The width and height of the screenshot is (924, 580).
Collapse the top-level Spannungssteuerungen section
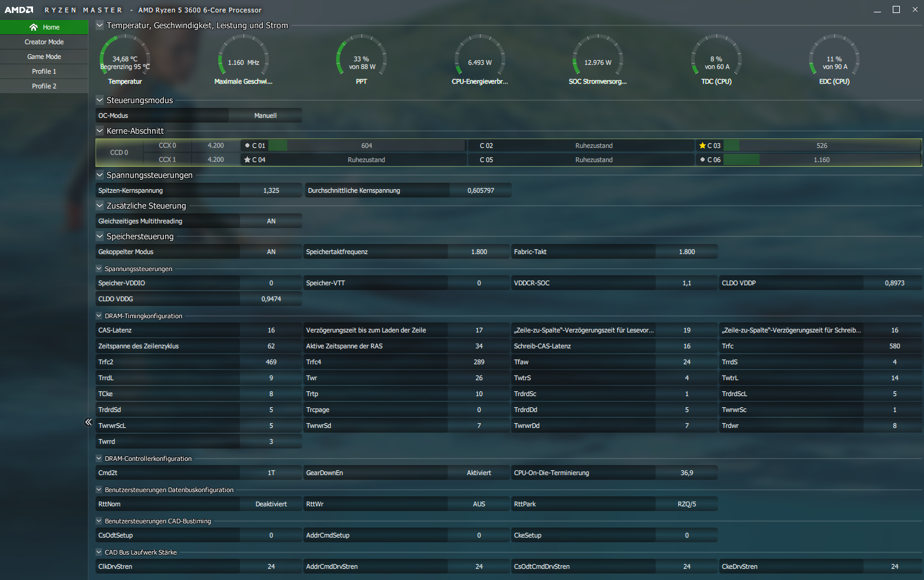100,175
